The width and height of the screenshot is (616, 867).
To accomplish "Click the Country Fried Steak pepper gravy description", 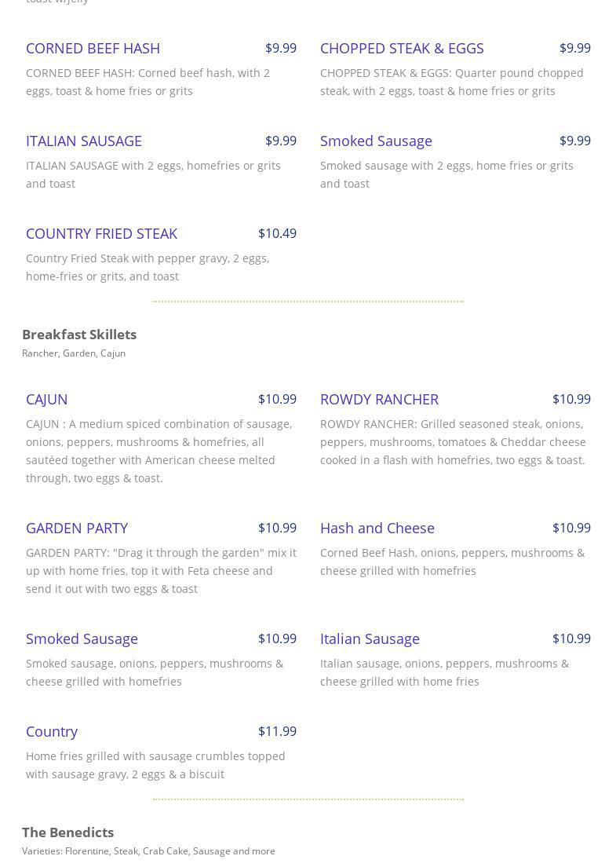I will coord(148,267).
